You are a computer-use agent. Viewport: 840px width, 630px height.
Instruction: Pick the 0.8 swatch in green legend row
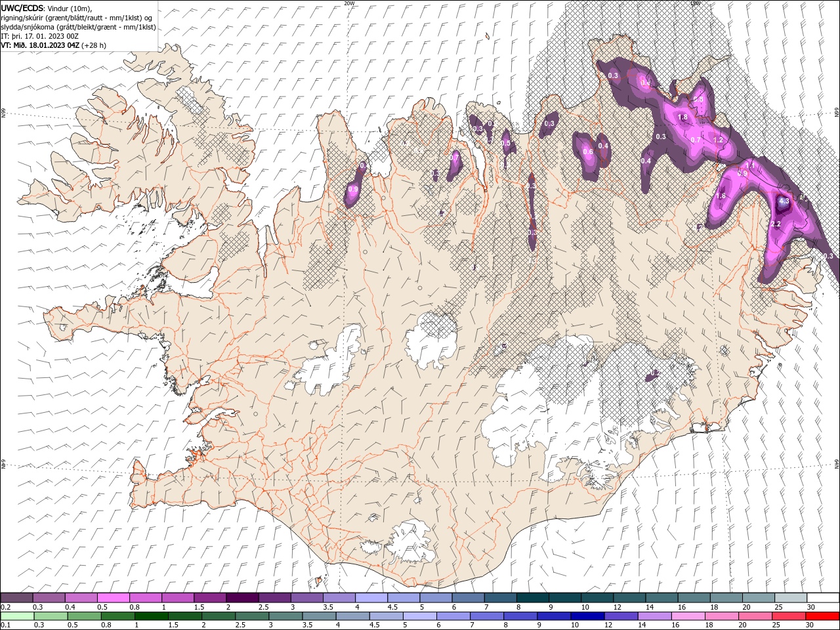117,616
